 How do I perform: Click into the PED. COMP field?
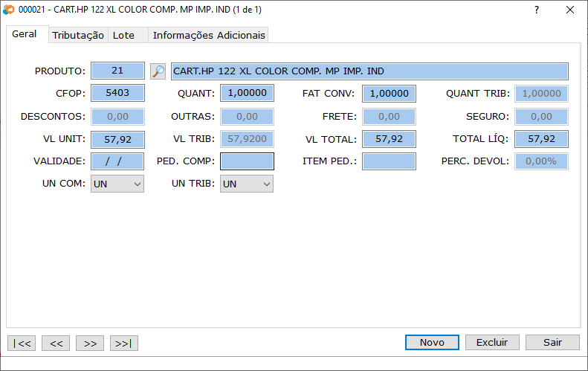coord(247,161)
